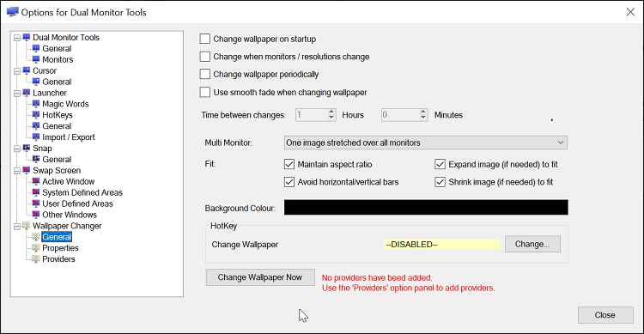
Task: Click the title bar application icon
Action: [13, 12]
